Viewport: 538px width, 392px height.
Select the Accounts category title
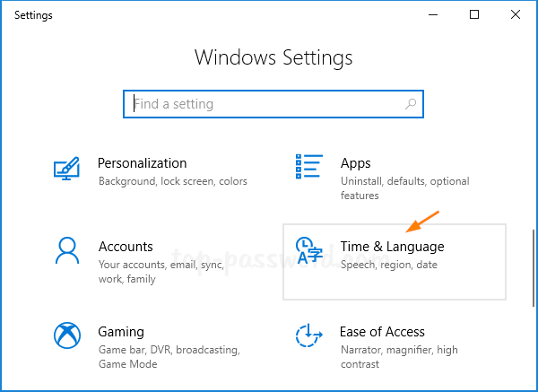coord(126,247)
